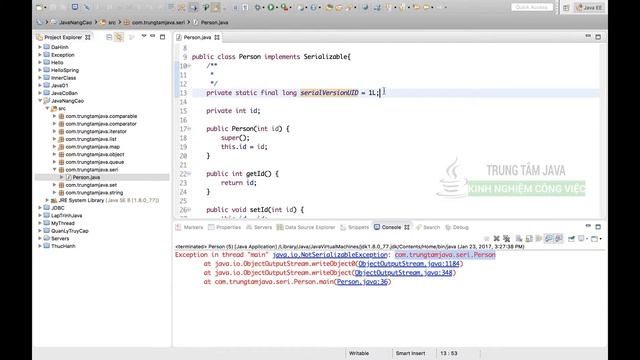Select the com.trungtamjava.queue package
Image resolution: width=640 pixels, height=360 pixels.
click(x=95, y=162)
